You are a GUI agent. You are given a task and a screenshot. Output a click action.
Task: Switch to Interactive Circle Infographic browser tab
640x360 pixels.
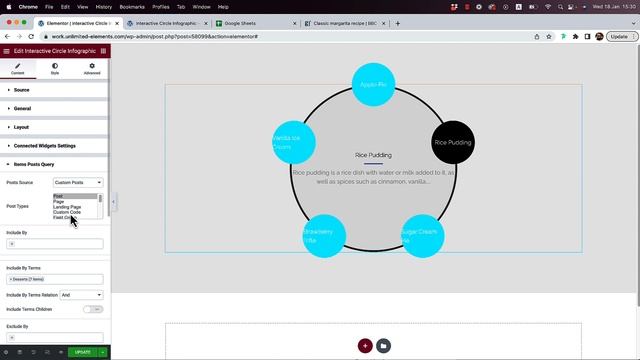[167, 23]
